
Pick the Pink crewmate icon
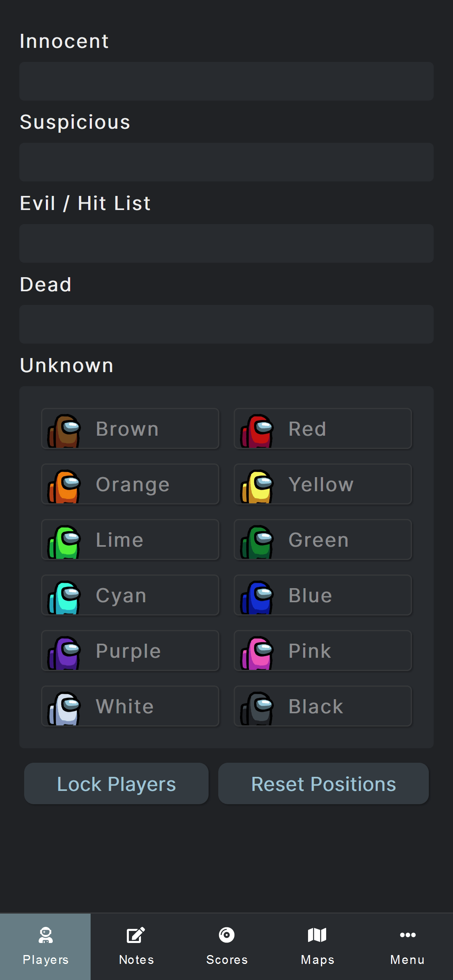(257, 653)
